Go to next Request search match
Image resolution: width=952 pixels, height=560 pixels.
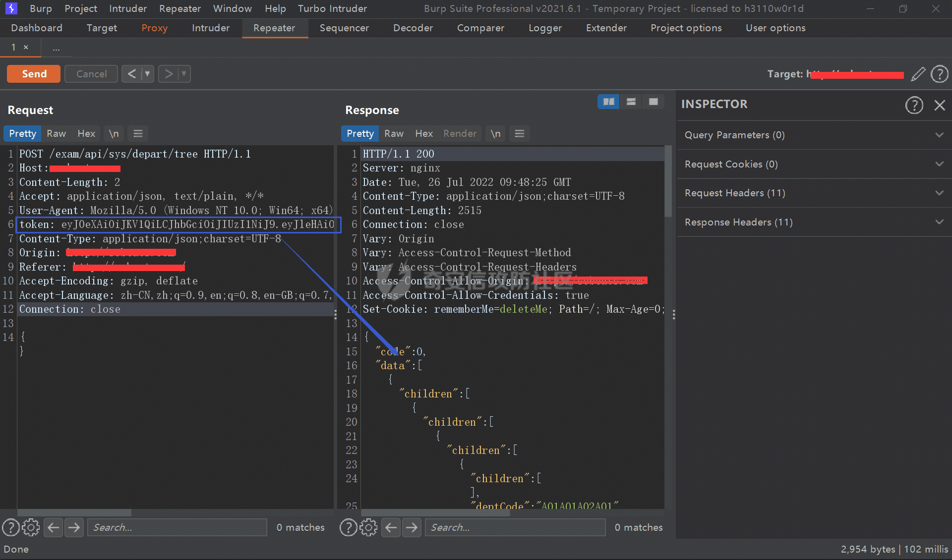pyautogui.click(x=74, y=527)
